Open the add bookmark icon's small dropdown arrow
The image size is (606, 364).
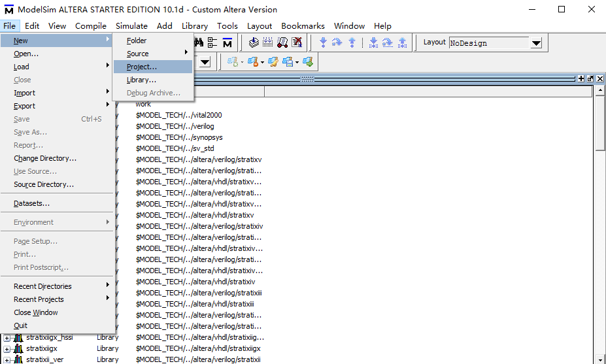[242, 62]
